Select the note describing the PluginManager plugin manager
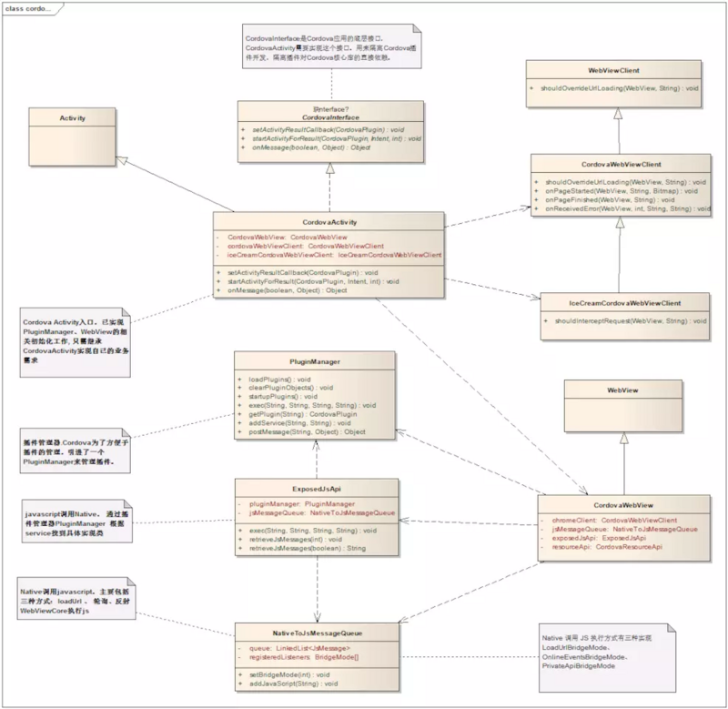728x709 pixels. point(76,451)
